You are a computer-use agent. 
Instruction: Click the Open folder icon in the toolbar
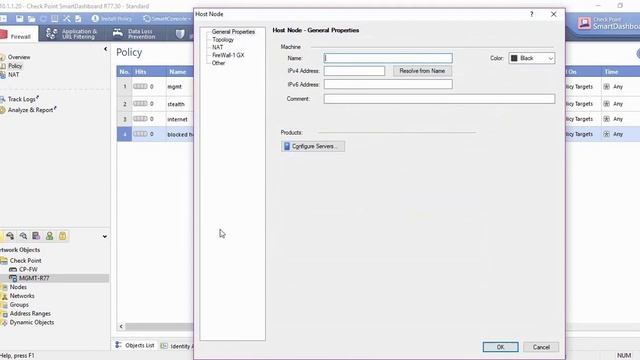[31, 19]
